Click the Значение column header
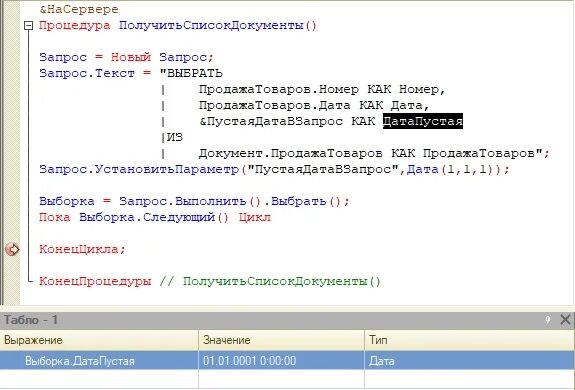575x390 pixels. pyautogui.click(x=281, y=341)
